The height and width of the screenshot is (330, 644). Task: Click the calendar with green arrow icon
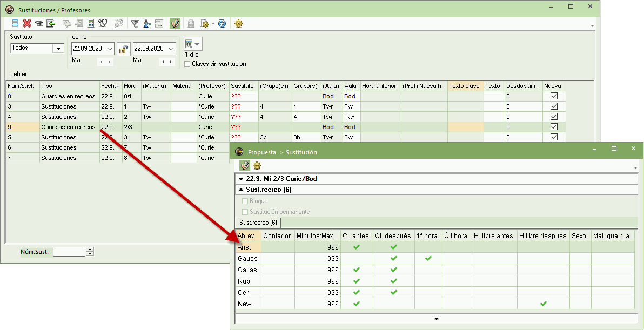coord(51,23)
